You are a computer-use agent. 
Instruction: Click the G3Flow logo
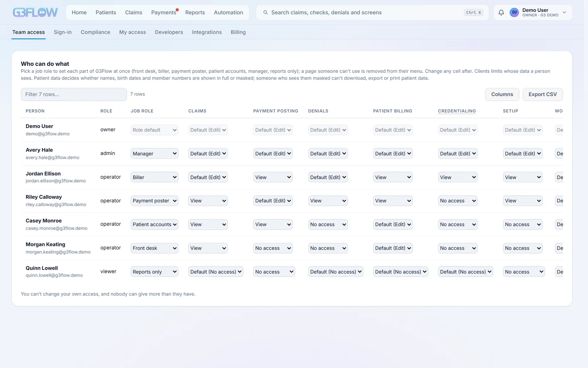click(35, 13)
